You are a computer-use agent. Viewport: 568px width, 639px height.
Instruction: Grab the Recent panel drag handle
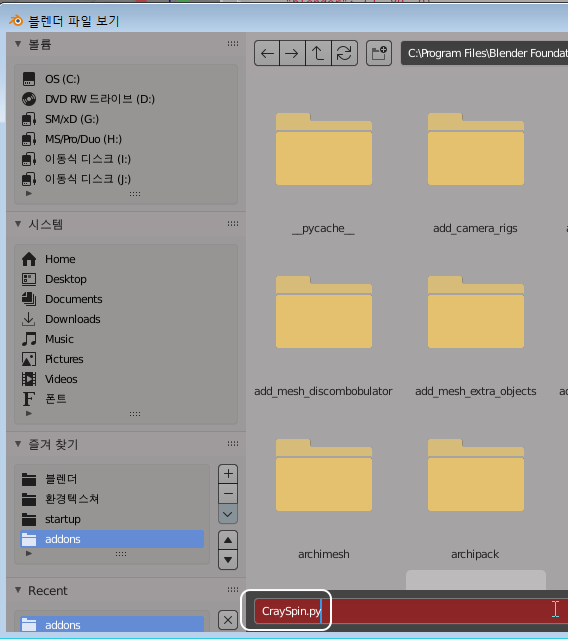click(x=233, y=590)
